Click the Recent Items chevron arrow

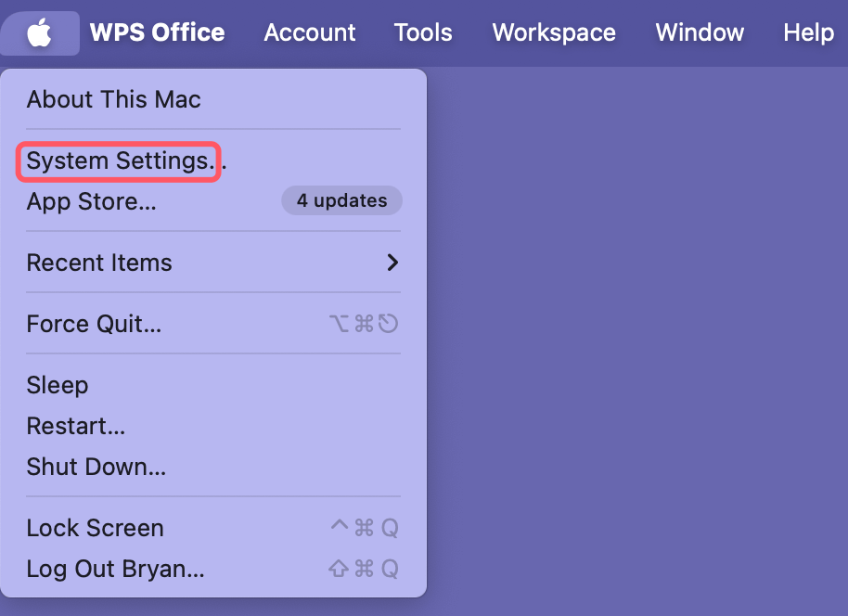coord(392,263)
